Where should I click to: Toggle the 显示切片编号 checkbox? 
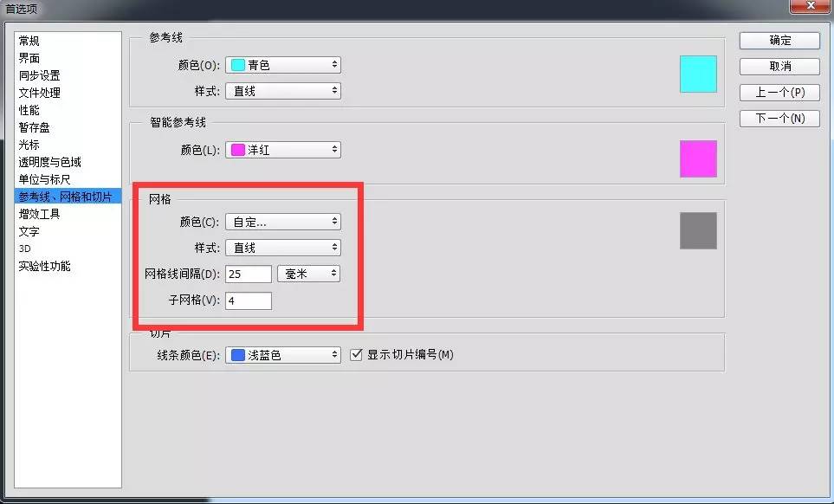click(x=356, y=355)
